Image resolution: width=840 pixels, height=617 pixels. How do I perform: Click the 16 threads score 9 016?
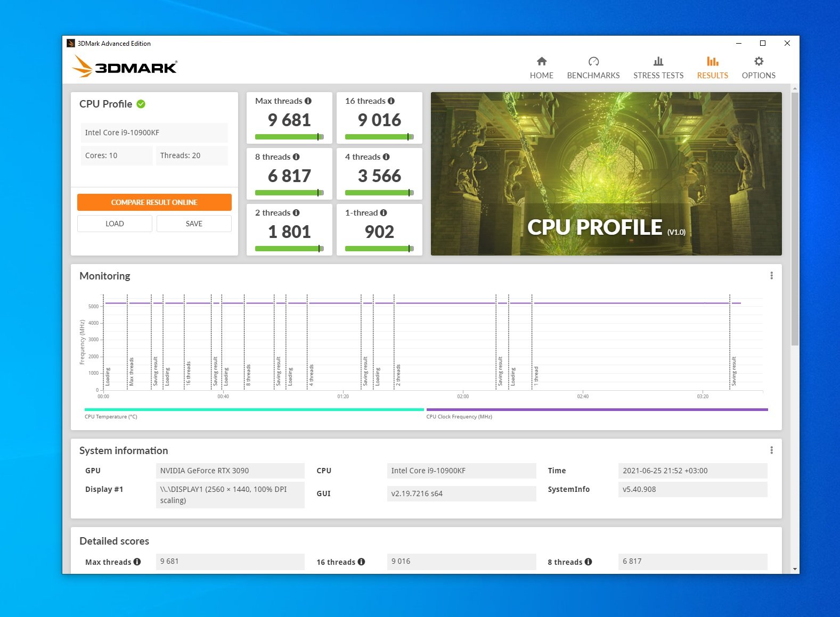(379, 120)
